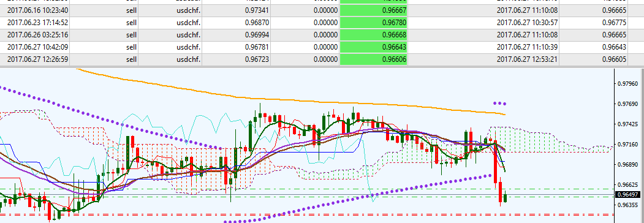Click the 0.97690 price axis label
Image resolution: width=644 pixels, height=223 pixels.
(628, 104)
